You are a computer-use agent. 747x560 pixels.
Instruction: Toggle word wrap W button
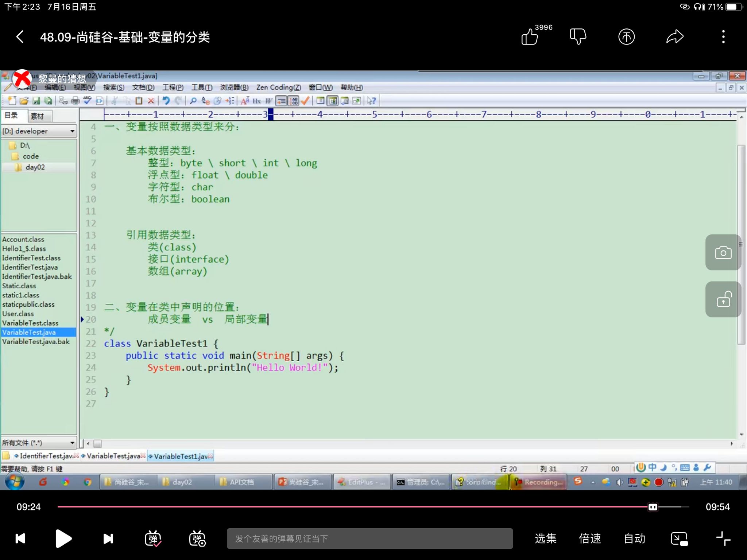(x=269, y=101)
